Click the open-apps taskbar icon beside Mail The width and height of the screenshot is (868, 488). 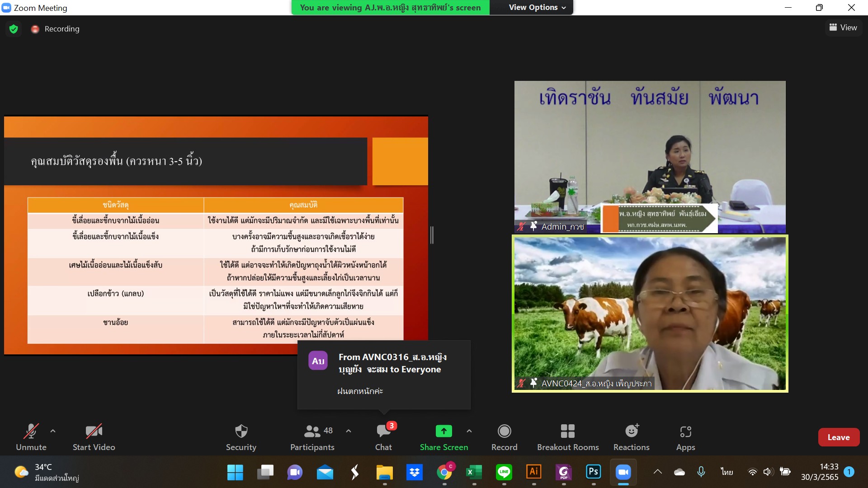coord(354,472)
